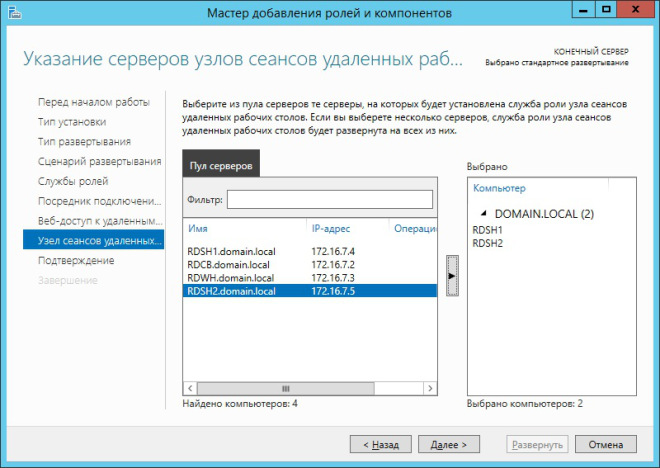Click the arrow button to add server
The height and width of the screenshot is (468, 660).
452,273
